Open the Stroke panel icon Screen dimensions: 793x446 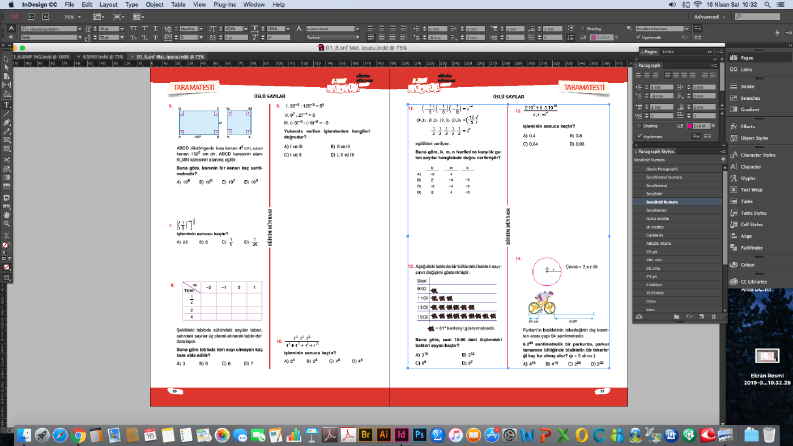(x=733, y=86)
